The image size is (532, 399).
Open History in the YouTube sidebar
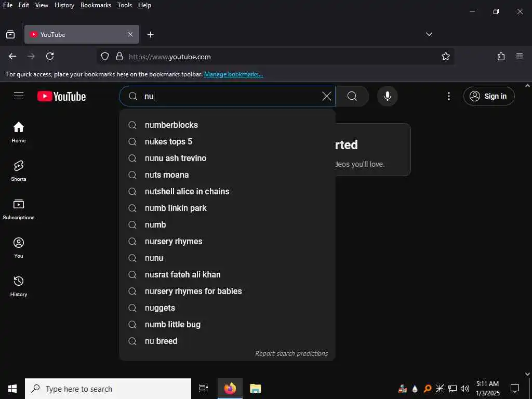(x=19, y=286)
